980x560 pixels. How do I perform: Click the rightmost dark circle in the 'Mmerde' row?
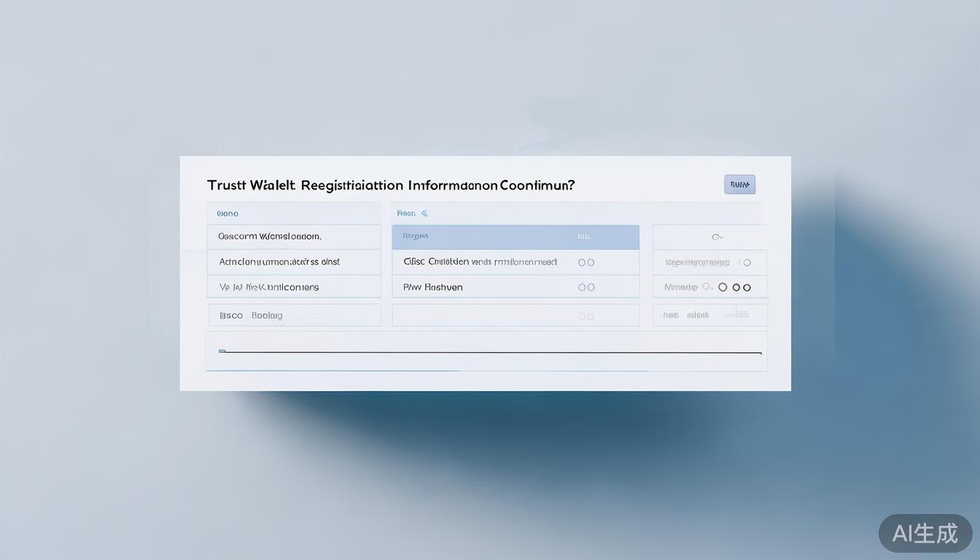747,287
